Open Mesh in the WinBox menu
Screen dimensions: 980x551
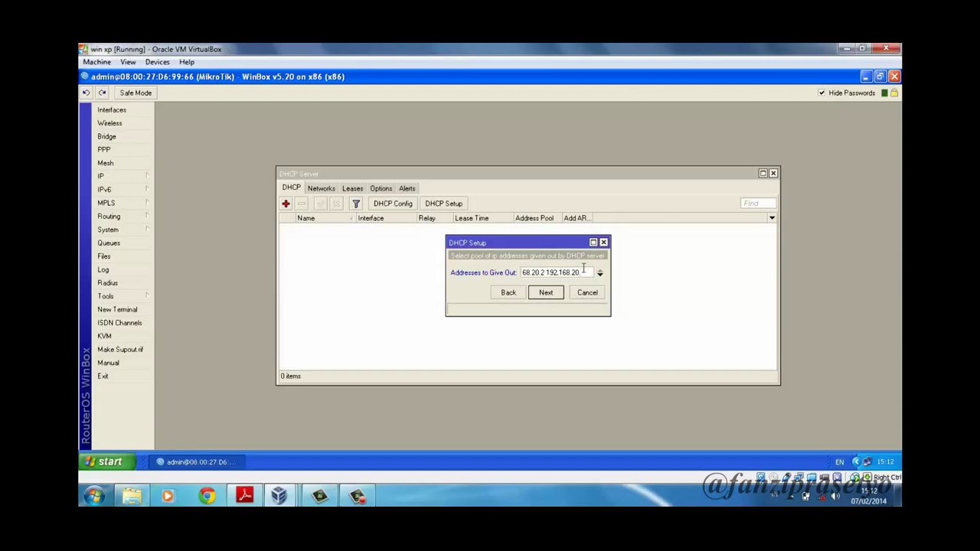coord(105,163)
